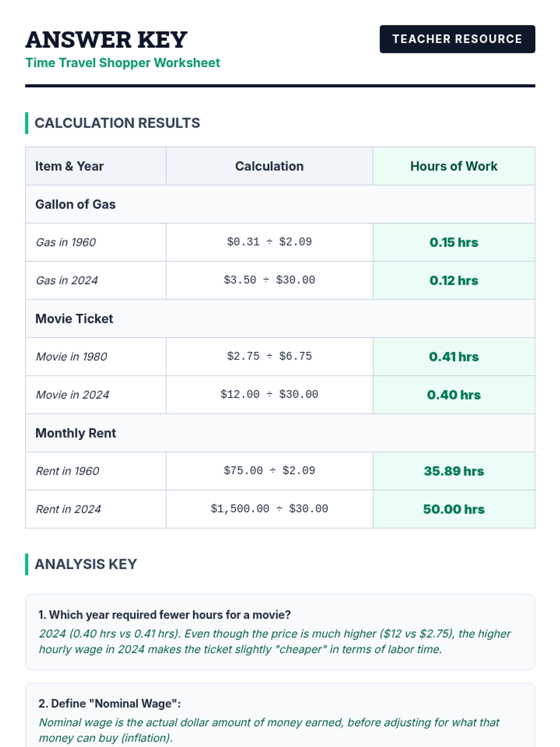
Task: Click the Hours of Work column header
Action: tap(454, 166)
